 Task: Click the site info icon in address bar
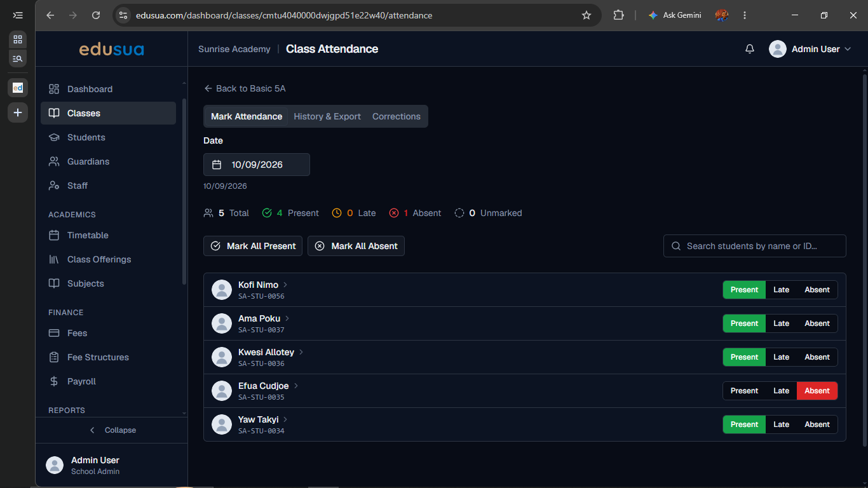(x=123, y=15)
